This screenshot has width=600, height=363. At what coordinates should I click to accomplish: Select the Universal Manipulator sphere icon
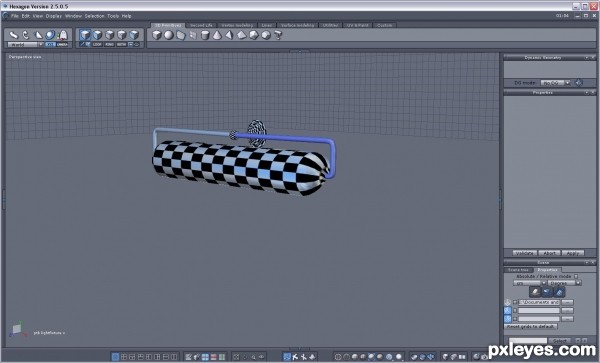click(x=51, y=35)
